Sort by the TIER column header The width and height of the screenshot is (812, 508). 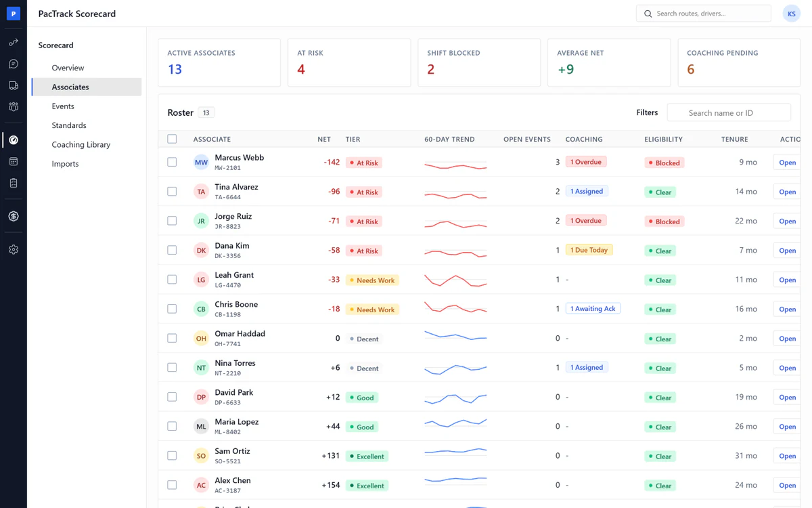353,140
